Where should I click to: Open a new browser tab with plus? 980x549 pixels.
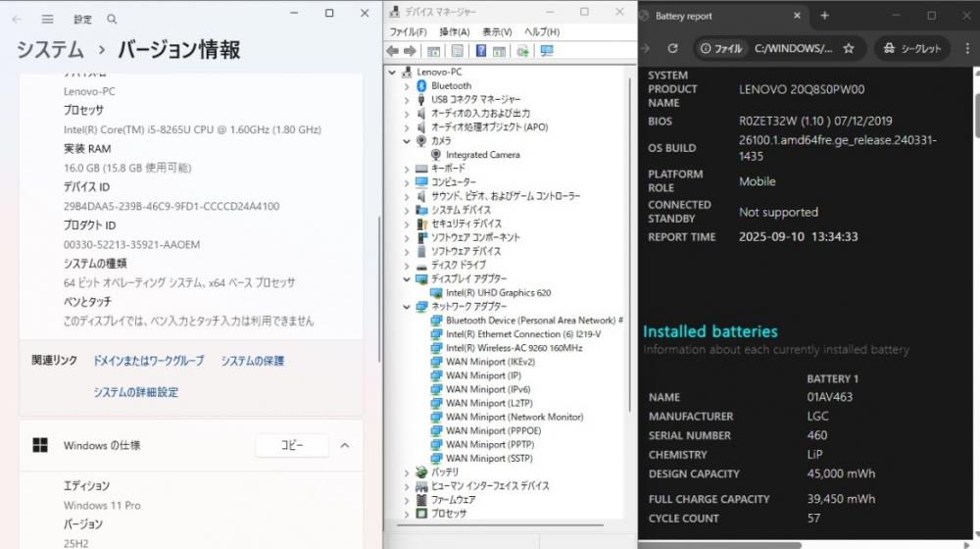click(824, 16)
